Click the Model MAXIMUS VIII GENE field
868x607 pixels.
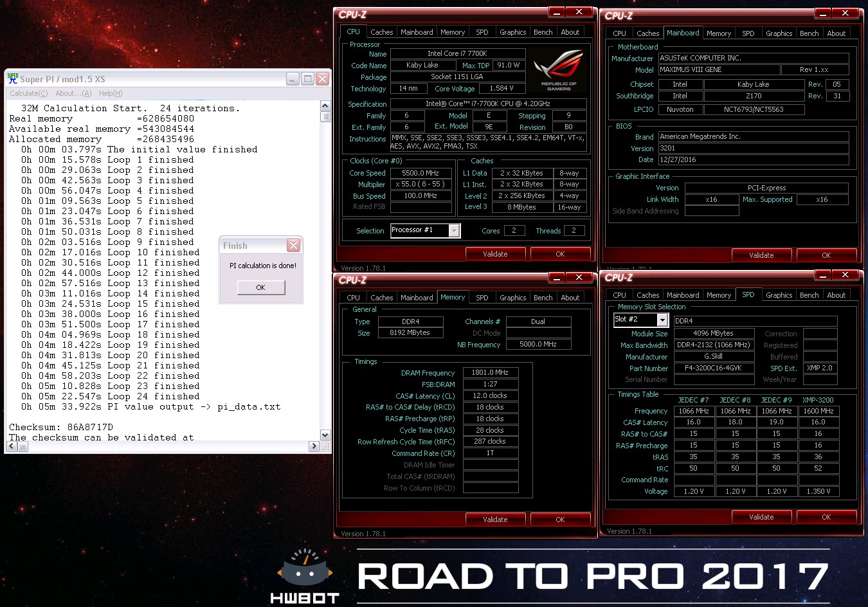pyautogui.click(x=719, y=69)
